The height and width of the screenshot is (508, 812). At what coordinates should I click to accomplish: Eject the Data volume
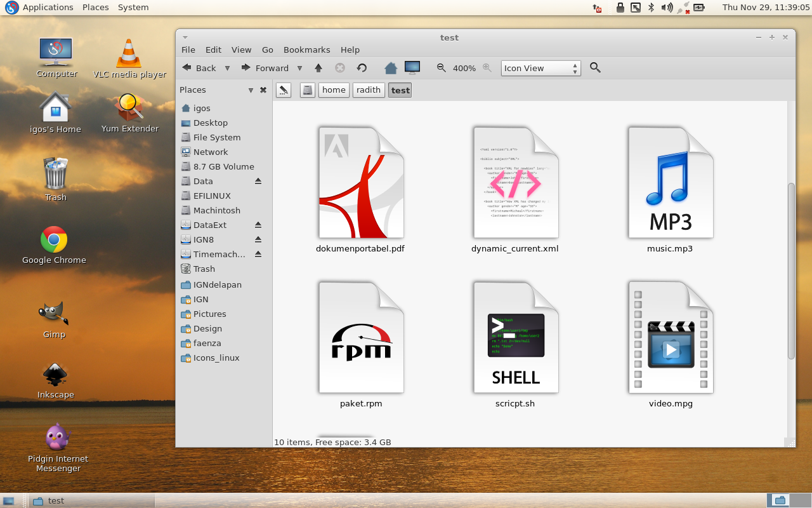click(x=258, y=181)
